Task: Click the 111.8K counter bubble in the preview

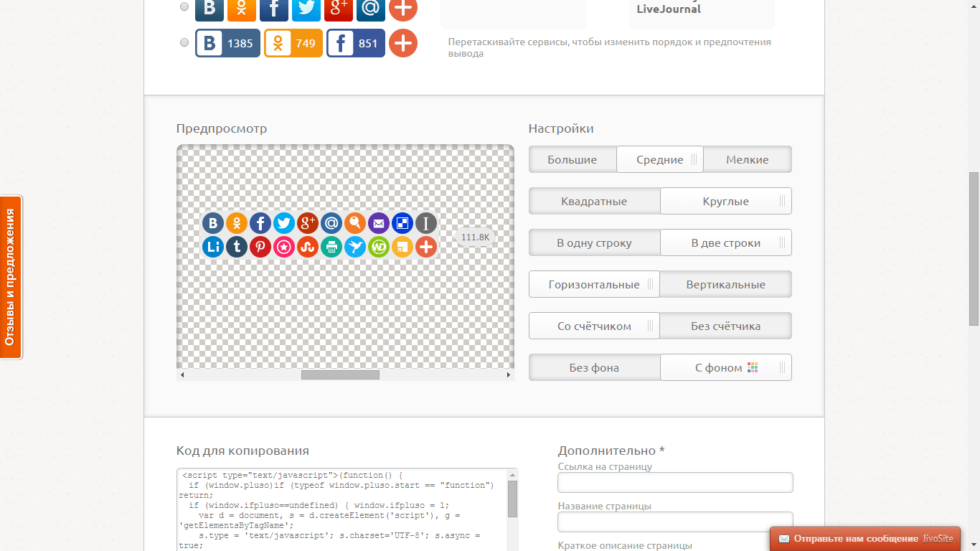Action: [x=475, y=237]
